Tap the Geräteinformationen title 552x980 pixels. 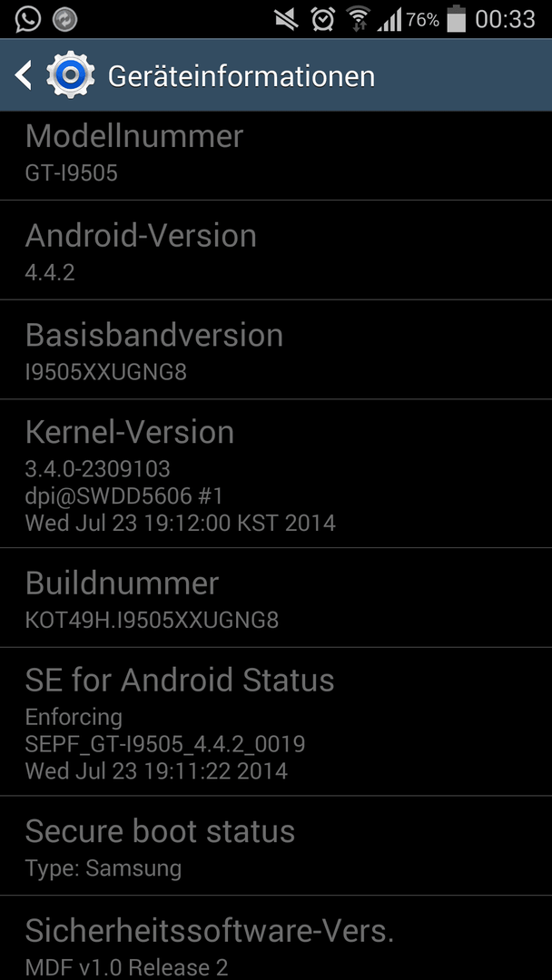coord(241,76)
